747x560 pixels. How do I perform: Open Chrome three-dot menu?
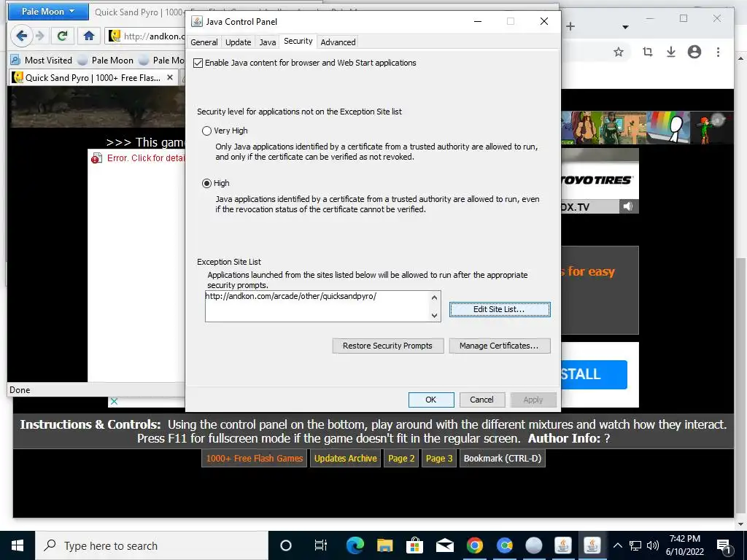click(719, 52)
